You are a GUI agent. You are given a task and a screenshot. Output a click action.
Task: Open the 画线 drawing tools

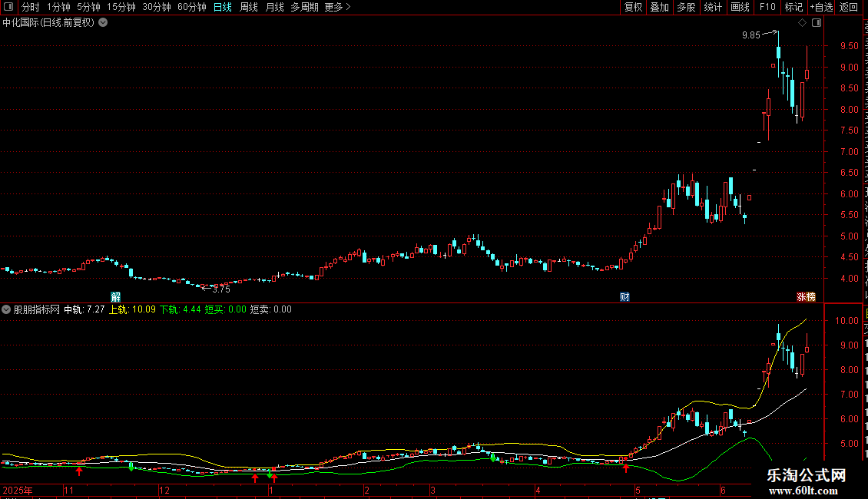click(740, 7)
